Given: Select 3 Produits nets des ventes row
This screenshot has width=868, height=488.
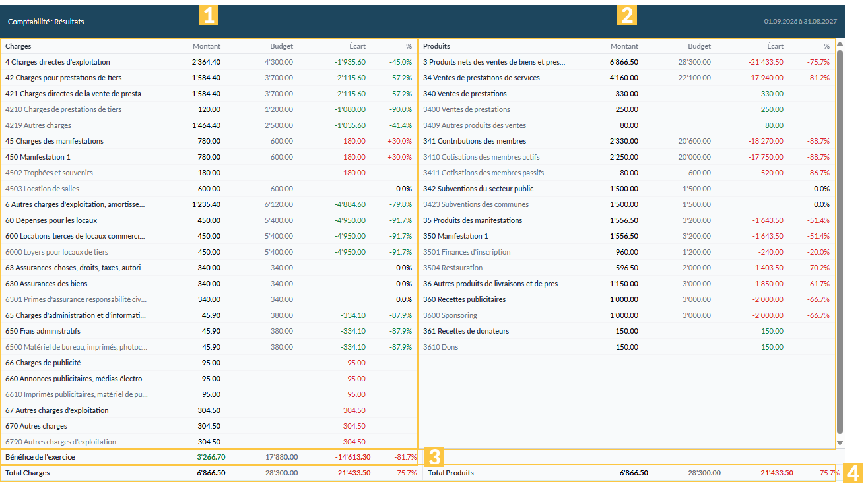Looking at the screenshot, I should [x=627, y=62].
